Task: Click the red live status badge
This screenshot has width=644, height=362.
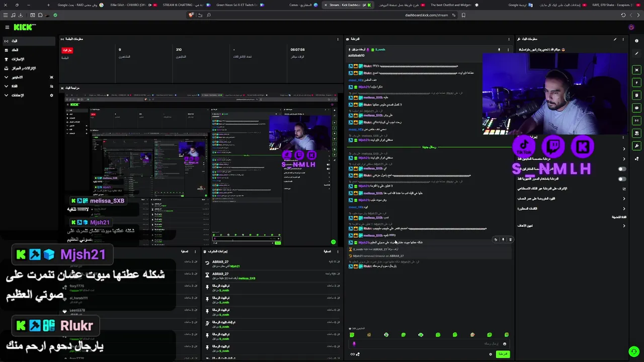Action: [67, 50]
